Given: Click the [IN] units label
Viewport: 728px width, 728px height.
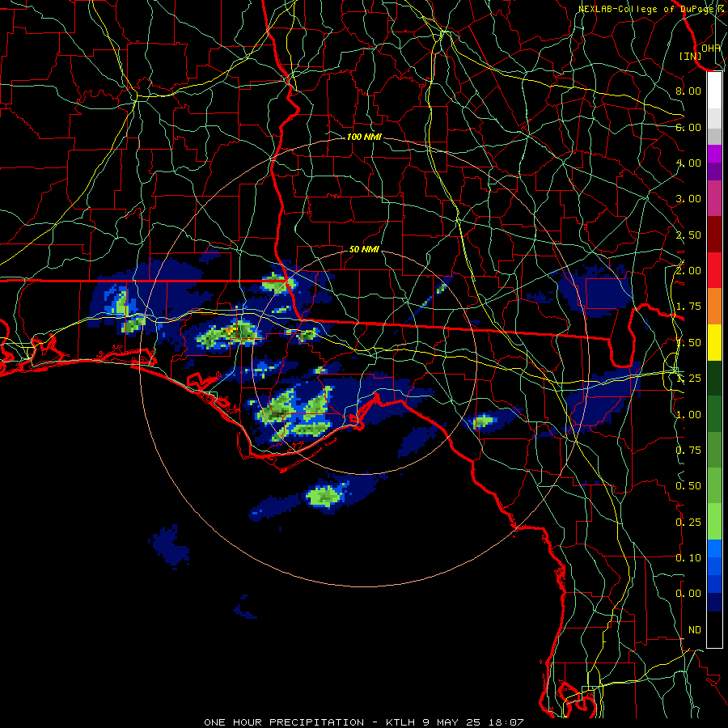Looking at the screenshot, I should (x=691, y=56).
